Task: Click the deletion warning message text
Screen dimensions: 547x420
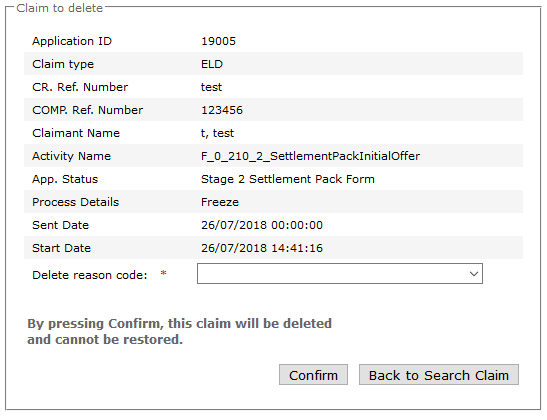Action: click(x=179, y=331)
